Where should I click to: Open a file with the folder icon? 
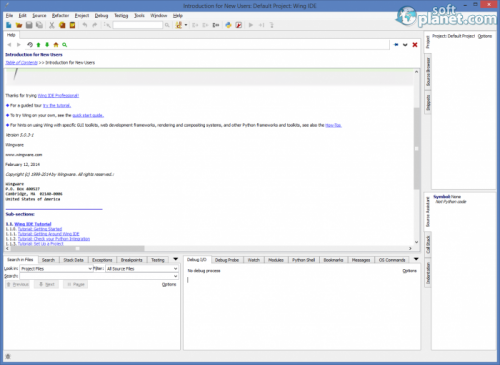tap(19, 25)
